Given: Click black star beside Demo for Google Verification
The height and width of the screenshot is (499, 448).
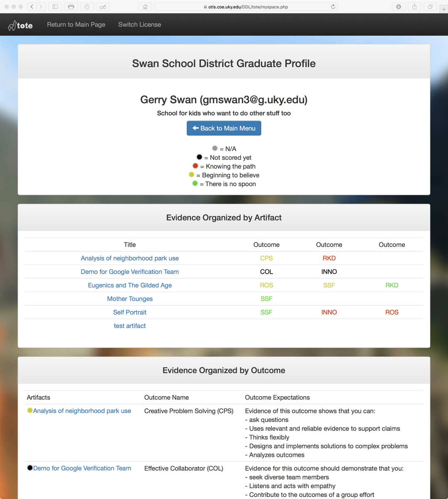Looking at the screenshot, I should tap(30, 468).
